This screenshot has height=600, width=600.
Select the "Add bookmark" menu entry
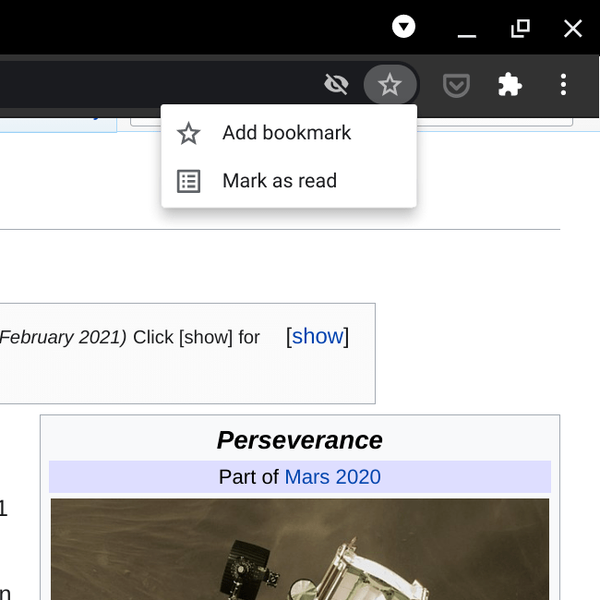coord(287,133)
